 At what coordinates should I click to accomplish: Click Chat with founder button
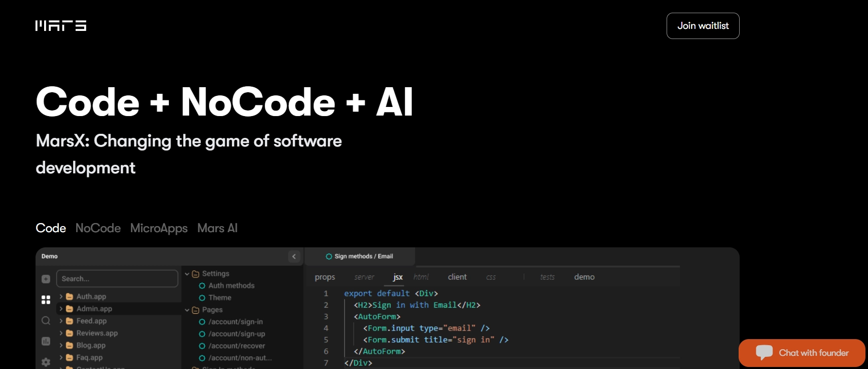(802, 353)
